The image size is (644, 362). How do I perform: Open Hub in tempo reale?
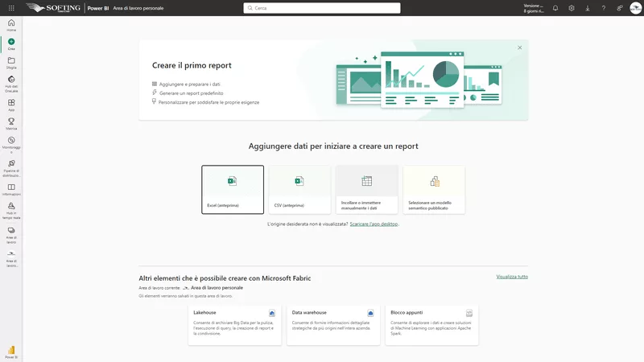point(11,211)
